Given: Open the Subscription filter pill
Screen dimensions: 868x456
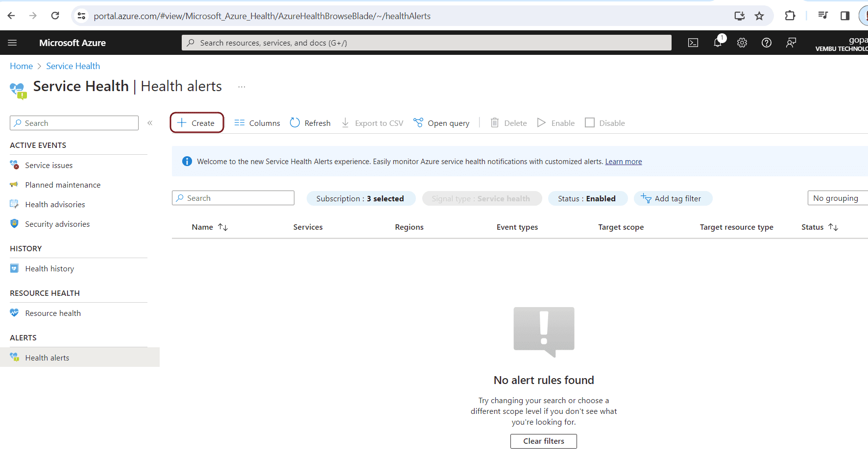Looking at the screenshot, I should tap(361, 198).
